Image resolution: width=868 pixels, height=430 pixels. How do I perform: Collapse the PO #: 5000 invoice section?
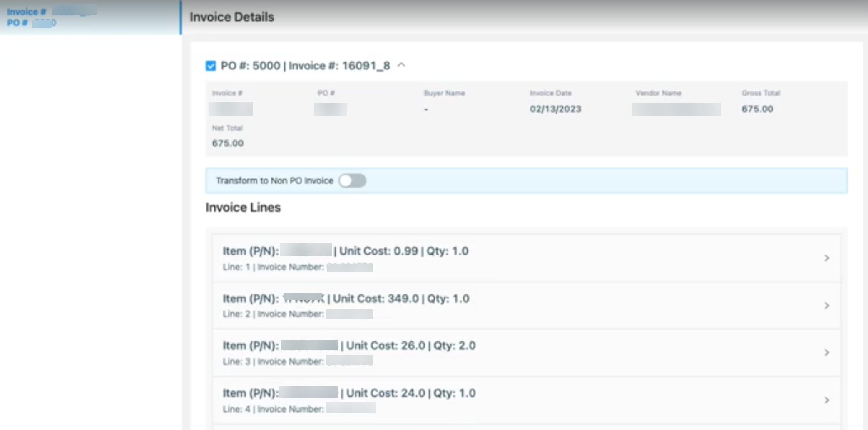(401, 65)
